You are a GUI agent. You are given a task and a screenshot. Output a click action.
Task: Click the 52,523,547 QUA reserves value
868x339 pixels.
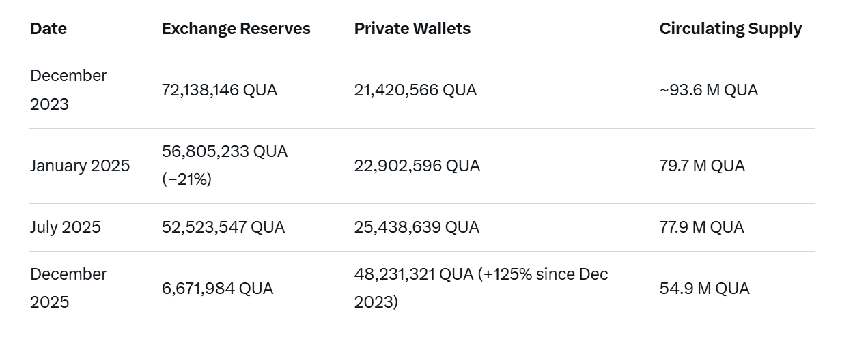223,227
